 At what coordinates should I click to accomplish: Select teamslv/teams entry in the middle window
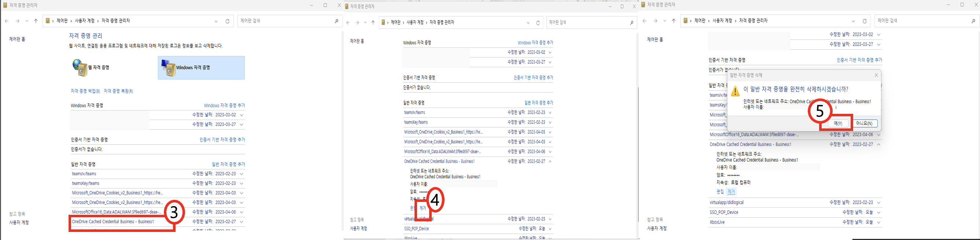coord(415,113)
